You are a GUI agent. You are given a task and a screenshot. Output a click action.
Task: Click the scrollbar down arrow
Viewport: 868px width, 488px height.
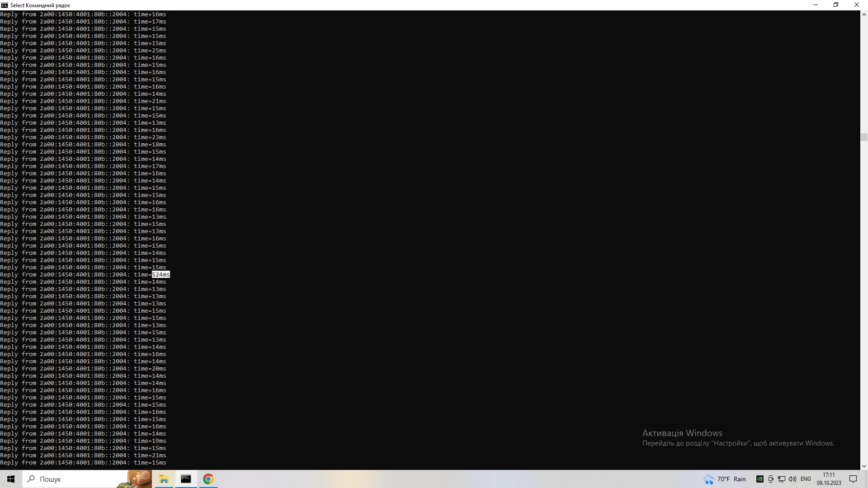tap(864, 466)
